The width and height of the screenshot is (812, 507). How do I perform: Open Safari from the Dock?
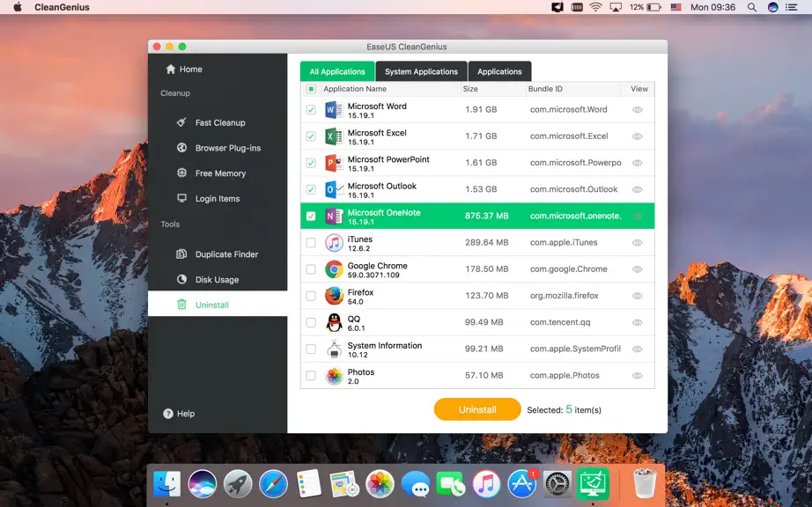pos(273,484)
